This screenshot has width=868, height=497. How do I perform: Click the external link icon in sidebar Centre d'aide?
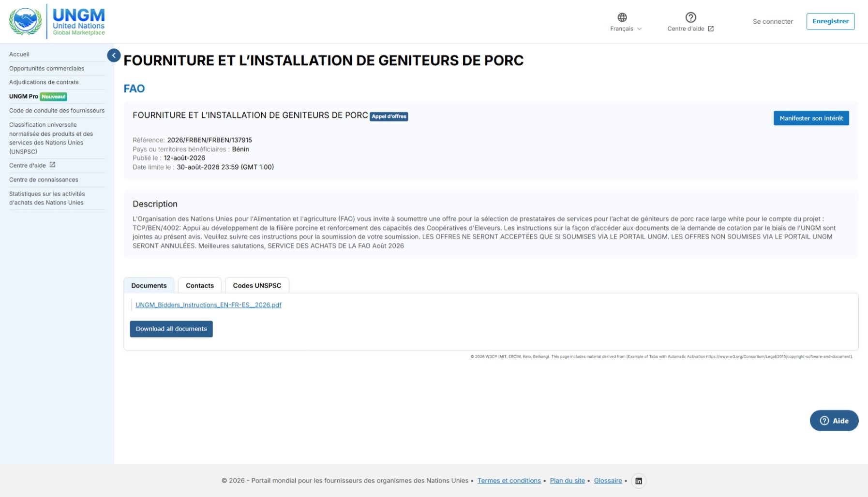point(53,165)
